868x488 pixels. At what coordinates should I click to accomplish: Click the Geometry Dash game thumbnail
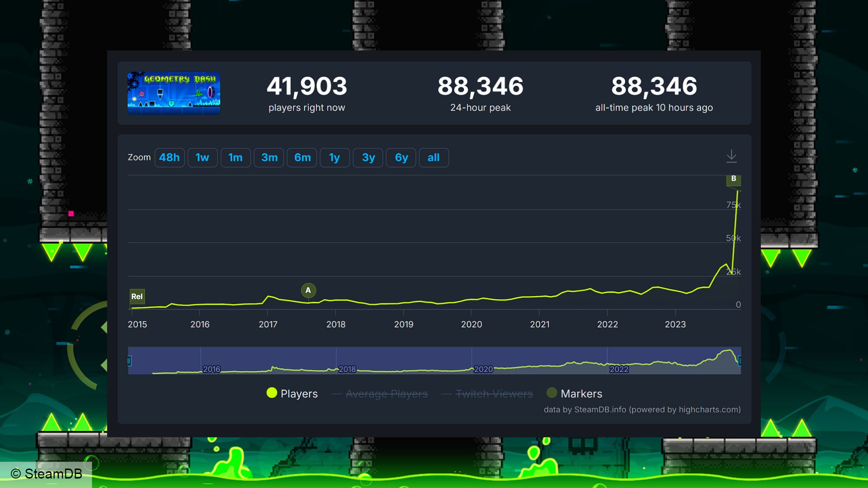point(174,93)
